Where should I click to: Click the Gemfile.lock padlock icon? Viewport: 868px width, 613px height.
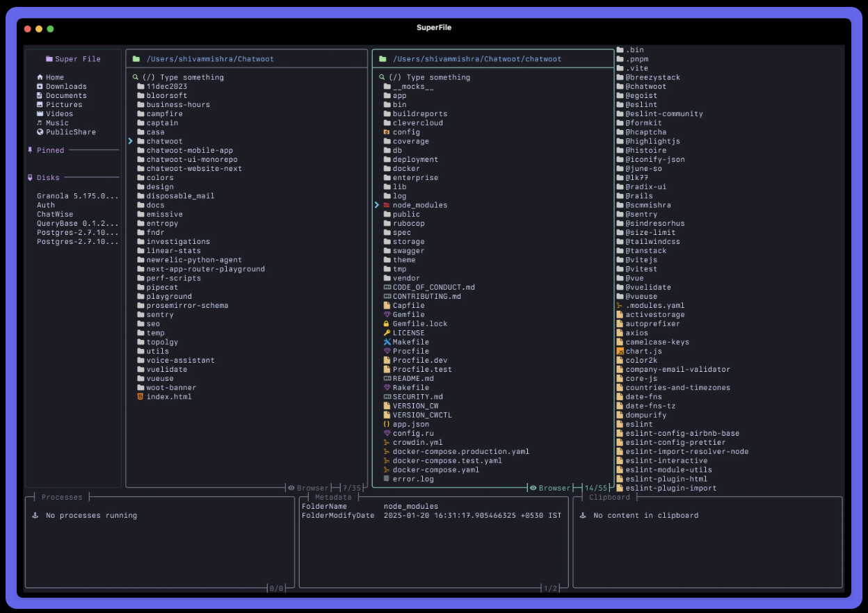tap(387, 324)
